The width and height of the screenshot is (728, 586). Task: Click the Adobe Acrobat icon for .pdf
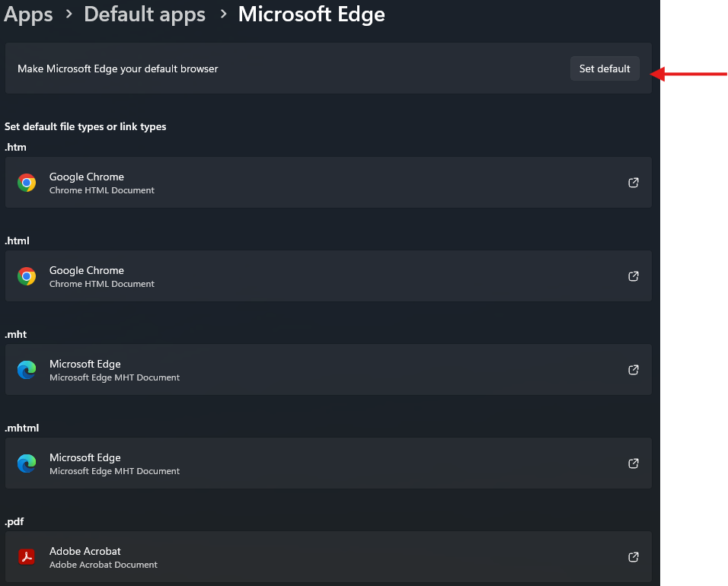click(x=27, y=557)
